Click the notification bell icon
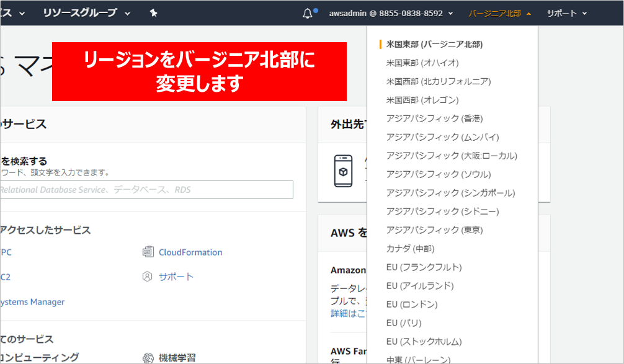The height and width of the screenshot is (364, 624). (308, 14)
